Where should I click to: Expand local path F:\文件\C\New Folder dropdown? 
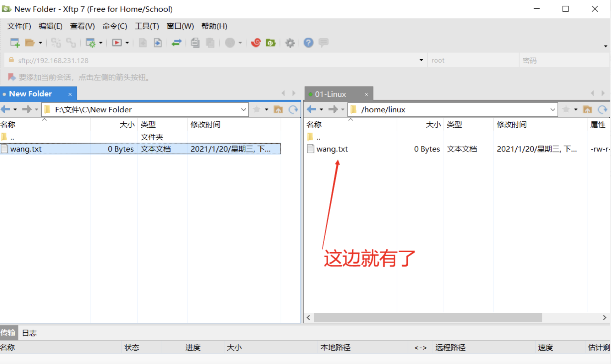pos(243,110)
